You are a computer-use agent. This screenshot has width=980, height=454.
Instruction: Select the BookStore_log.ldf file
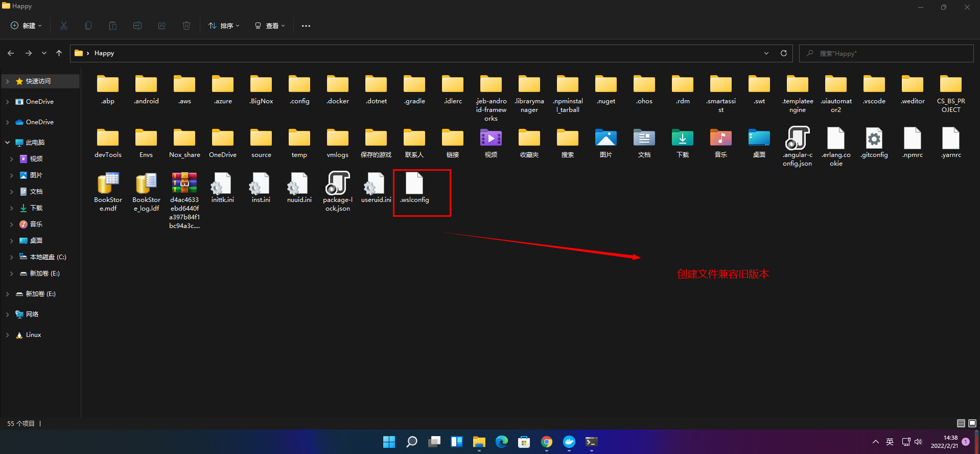click(x=146, y=192)
